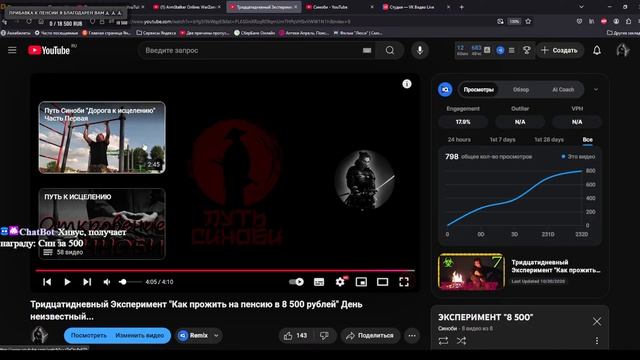The image size is (640, 360).
Task: Toggle subtitles in the player
Action: pyautogui.click(x=319, y=282)
